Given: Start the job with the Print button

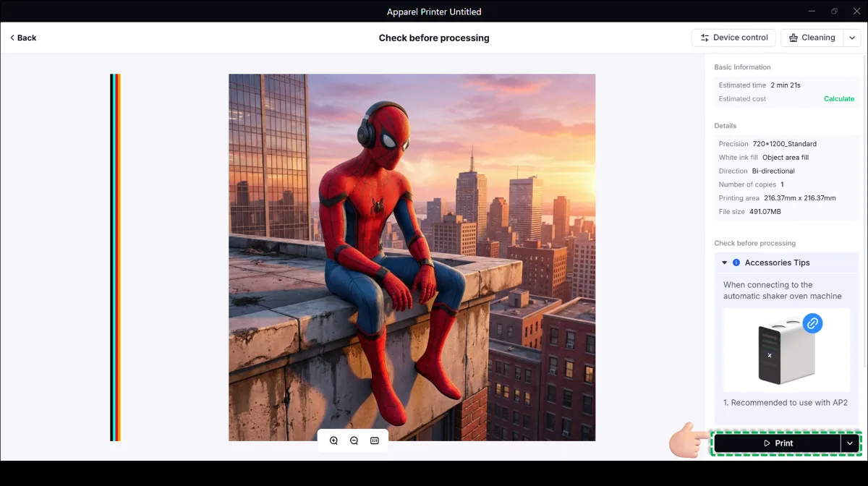Looking at the screenshot, I should (778, 443).
